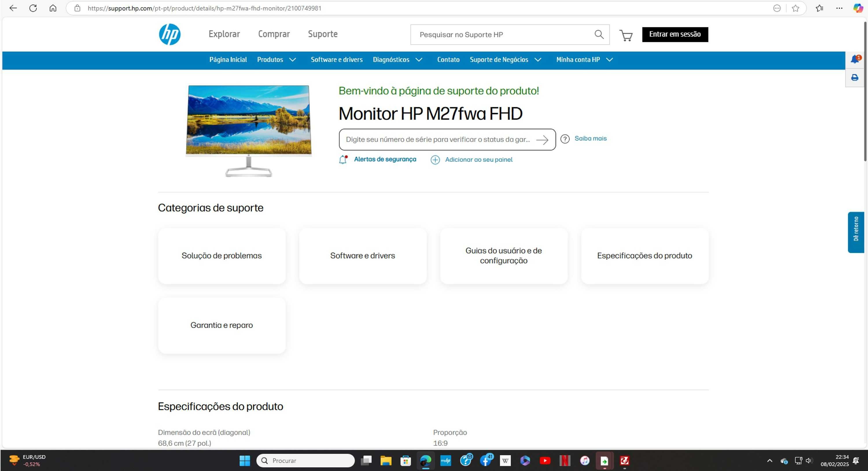868x471 pixels.
Task: Open Microsoft Store from taskbar
Action: (406, 460)
